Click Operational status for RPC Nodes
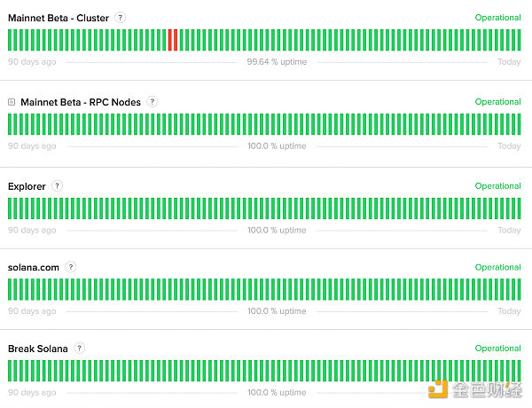Screen dimensions: 532x408 497,102
